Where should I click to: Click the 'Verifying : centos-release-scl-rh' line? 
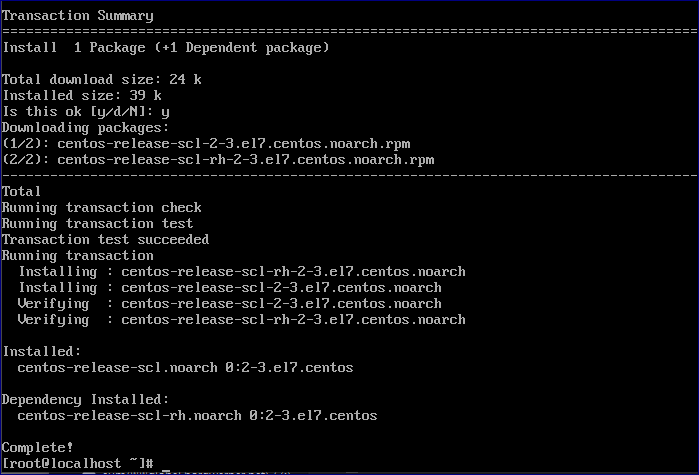pyautogui.click(x=242, y=320)
